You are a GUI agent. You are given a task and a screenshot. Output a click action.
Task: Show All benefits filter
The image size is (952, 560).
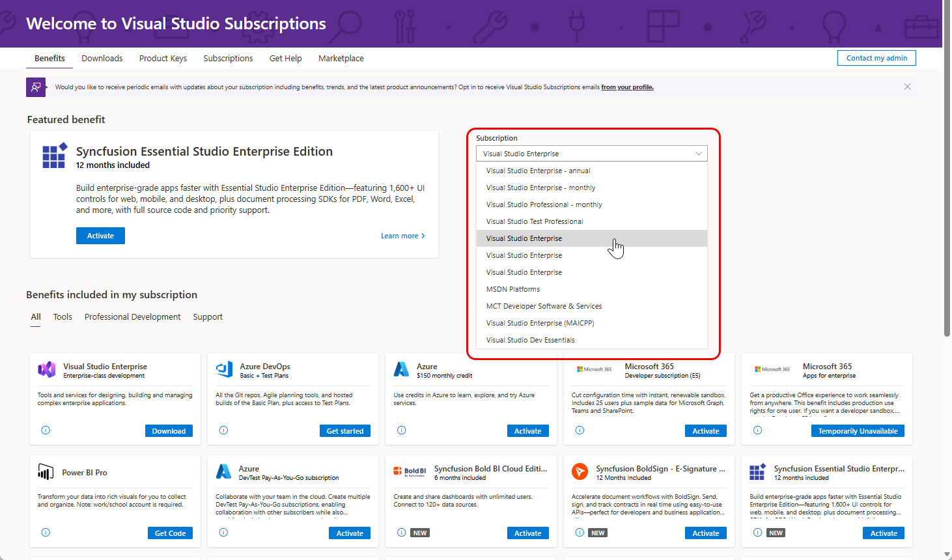(36, 316)
